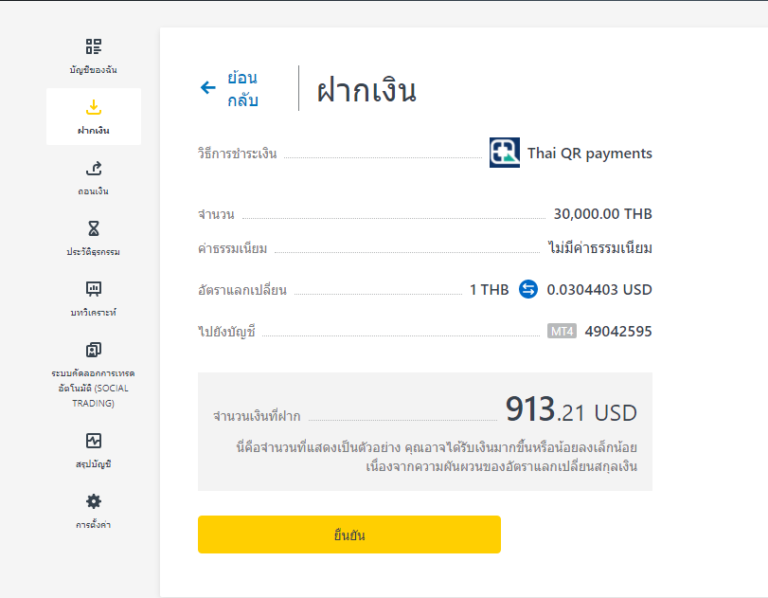Open the analysis presentation board icon
This screenshot has height=598, width=768.
point(94,289)
